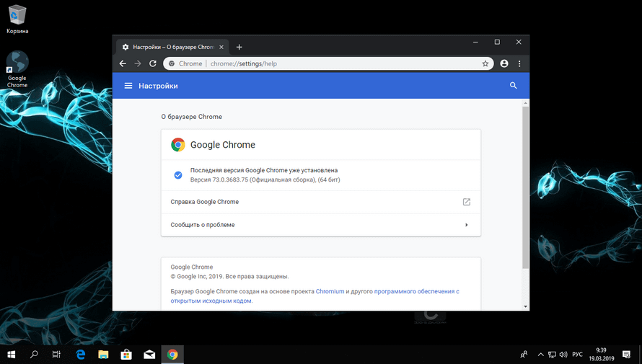Switch the РУС input language indicator
The width and height of the screenshot is (642, 364).
[577, 355]
